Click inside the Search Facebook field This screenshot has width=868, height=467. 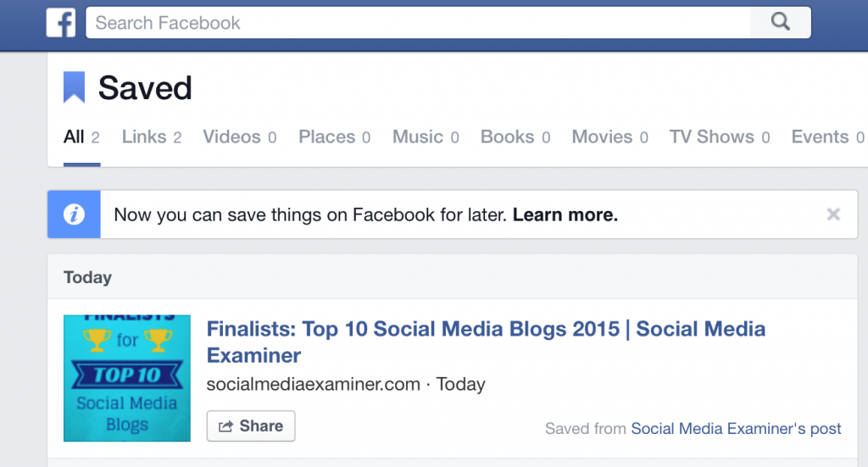tap(418, 23)
